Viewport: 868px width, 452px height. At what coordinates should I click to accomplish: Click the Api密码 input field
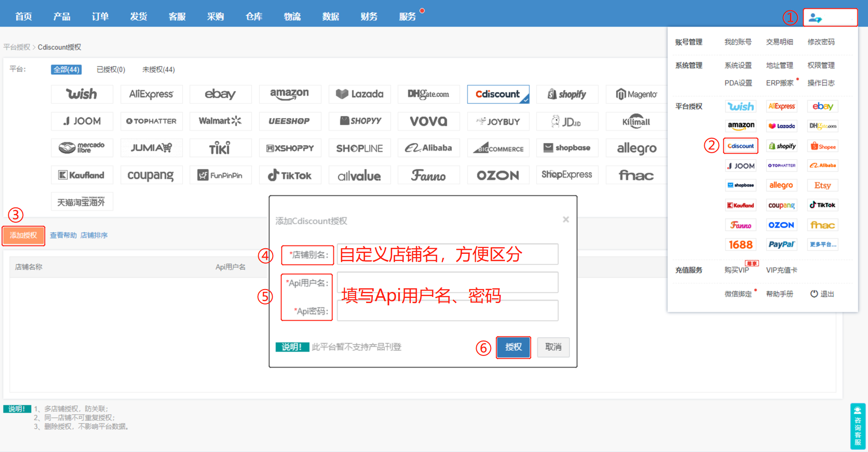tap(447, 310)
